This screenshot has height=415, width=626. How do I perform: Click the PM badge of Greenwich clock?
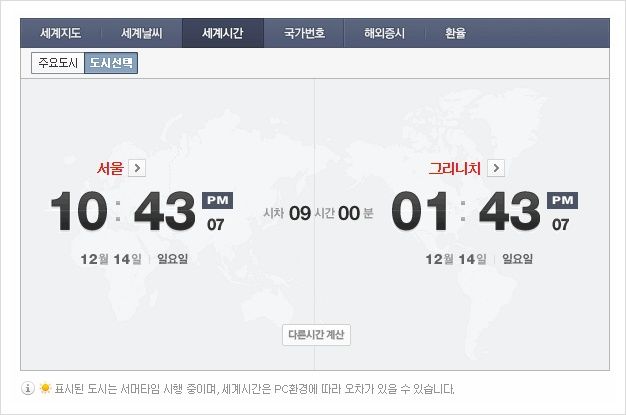pos(563,201)
